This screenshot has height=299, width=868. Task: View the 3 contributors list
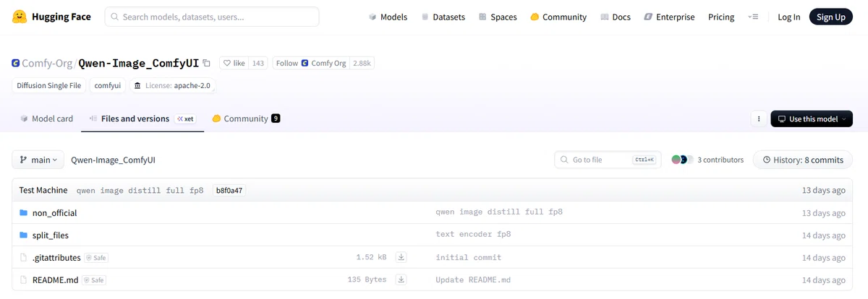click(x=720, y=160)
